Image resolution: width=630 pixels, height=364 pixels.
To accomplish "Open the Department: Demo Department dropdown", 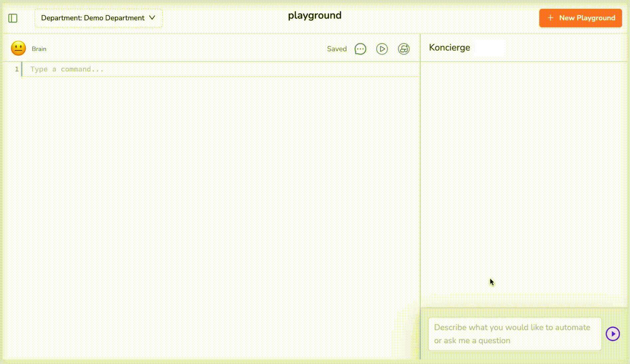I will coord(99,18).
